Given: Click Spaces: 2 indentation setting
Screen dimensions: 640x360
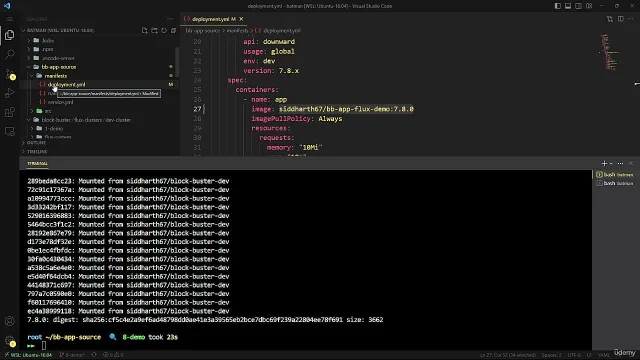Looking at the screenshot, I should click(551, 355).
